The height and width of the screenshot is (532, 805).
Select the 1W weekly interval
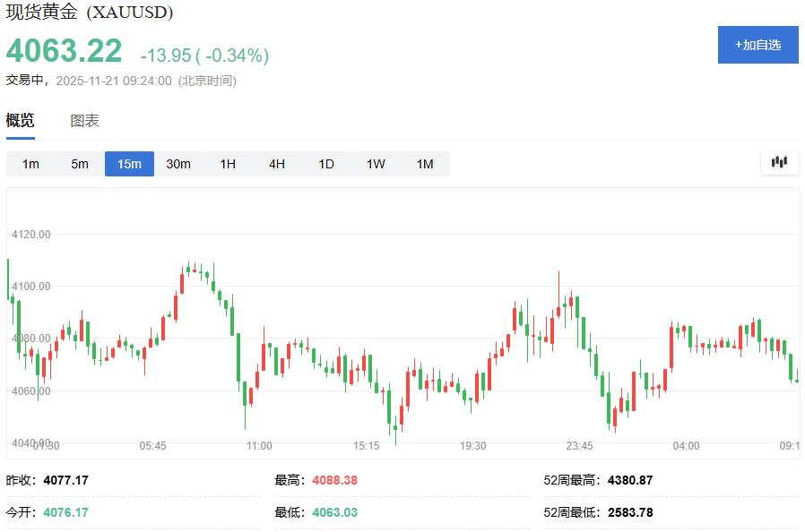click(376, 164)
